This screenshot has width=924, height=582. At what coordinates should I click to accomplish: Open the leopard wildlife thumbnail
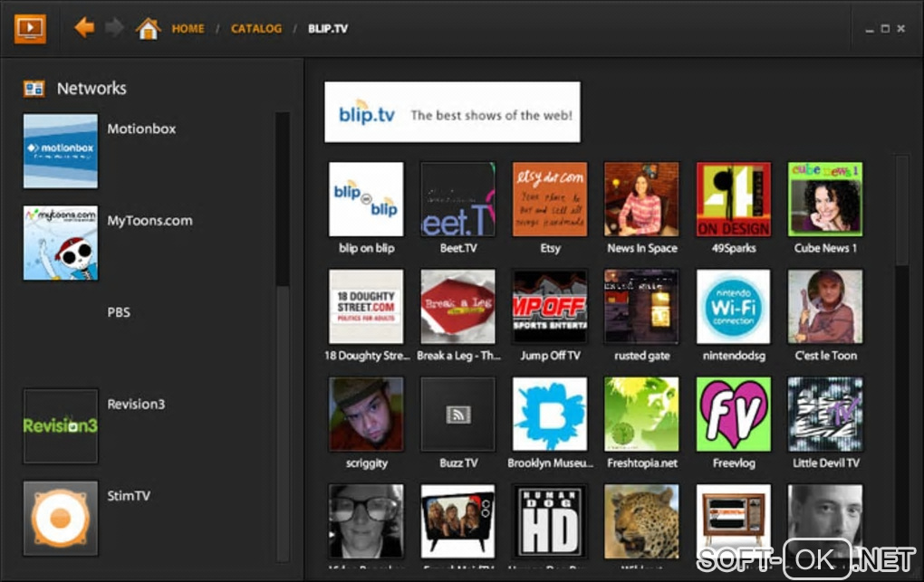click(641, 521)
